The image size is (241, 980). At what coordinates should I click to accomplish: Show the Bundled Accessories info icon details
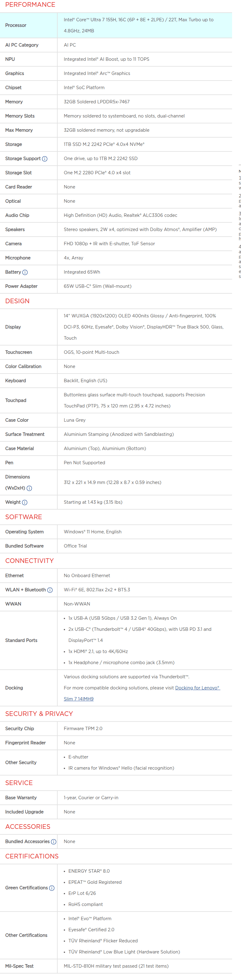pos(54,842)
